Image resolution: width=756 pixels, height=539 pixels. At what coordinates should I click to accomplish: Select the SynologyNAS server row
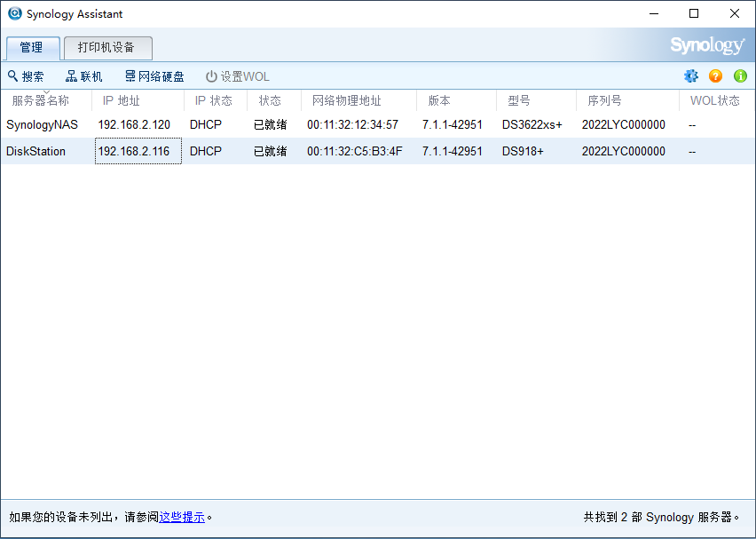pos(355,124)
